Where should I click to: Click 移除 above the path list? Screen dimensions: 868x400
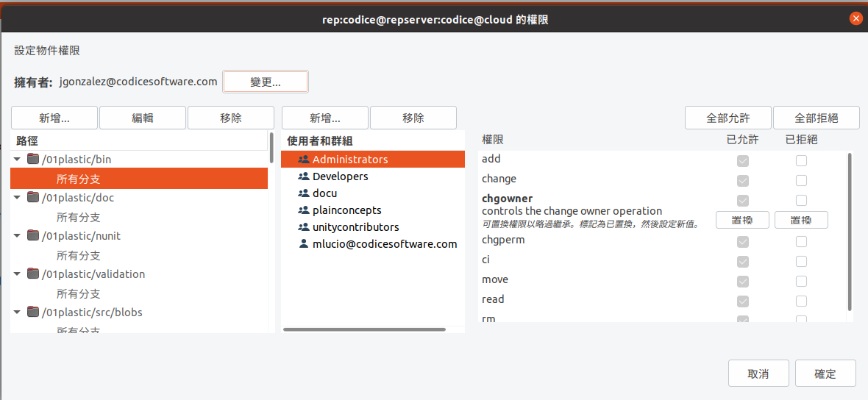[231, 118]
